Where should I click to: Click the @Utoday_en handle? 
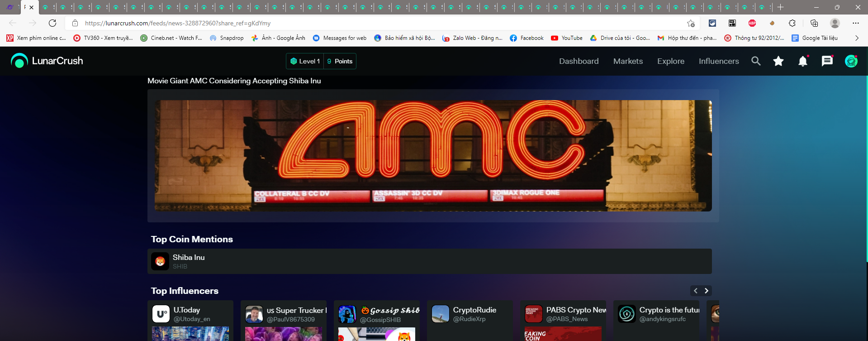click(192, 319)
